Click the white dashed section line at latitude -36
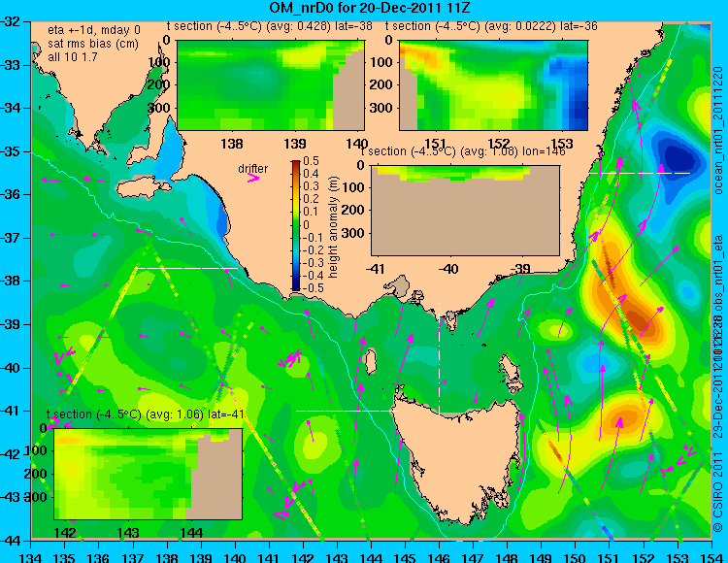This screenshot has height=563, width=728. pyautogui.click(x=640, y=173)
